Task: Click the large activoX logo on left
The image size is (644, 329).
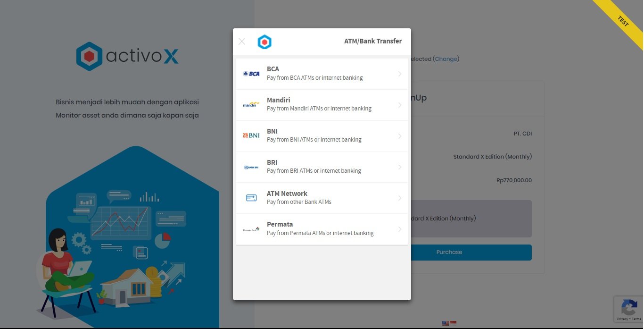Action: tap(127, 57)
